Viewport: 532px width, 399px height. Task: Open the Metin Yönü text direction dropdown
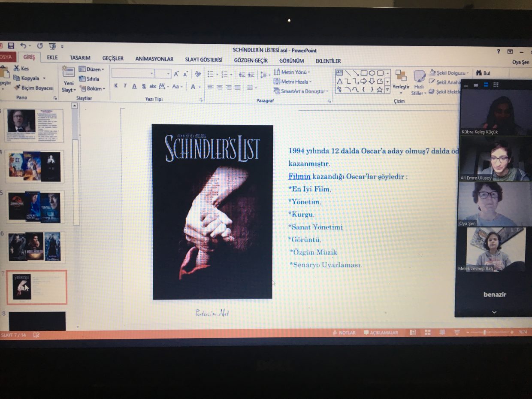click(292, 72)
